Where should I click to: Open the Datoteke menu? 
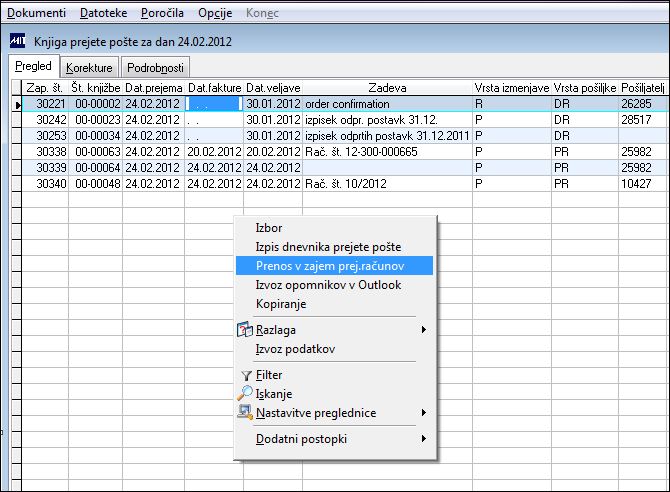click(103, 13)
